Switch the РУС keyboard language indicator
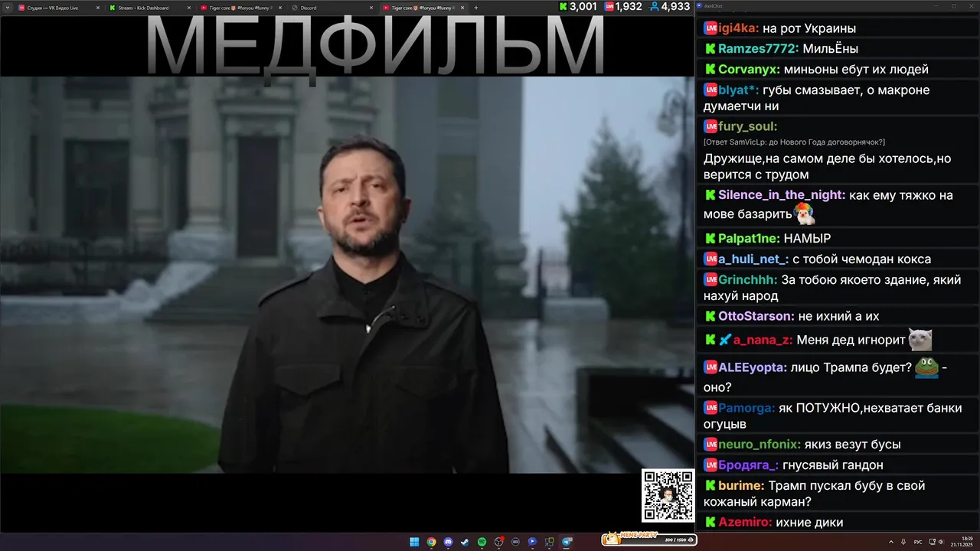 pyautogui.click(x=918, y=542)
